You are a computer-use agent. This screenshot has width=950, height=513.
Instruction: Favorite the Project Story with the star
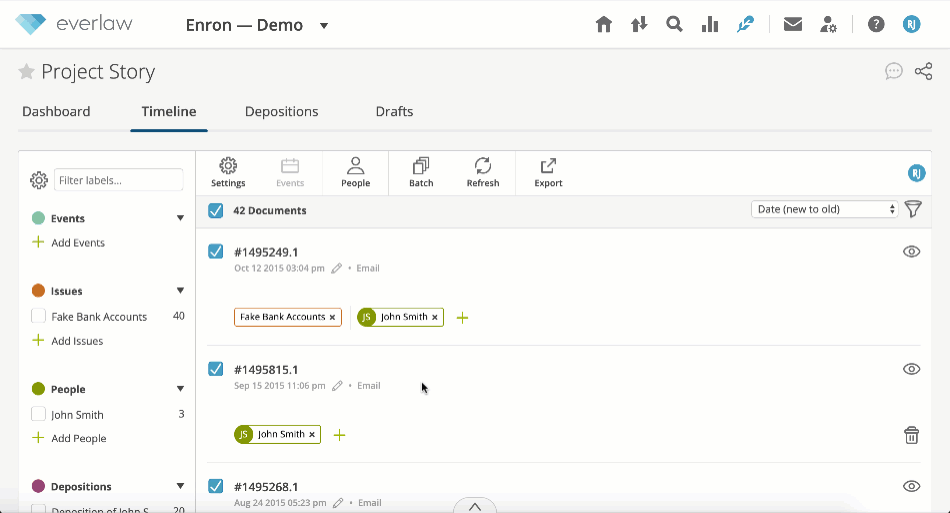click(x=26, y=72)
